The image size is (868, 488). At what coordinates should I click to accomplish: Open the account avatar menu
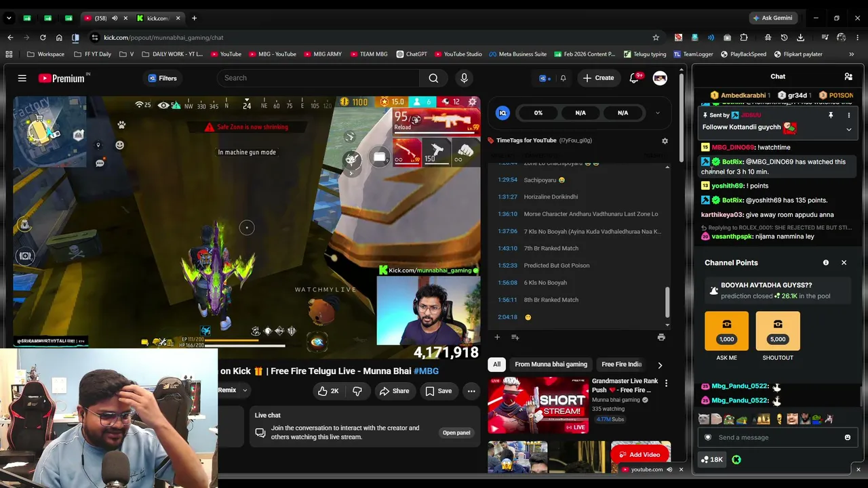(x=660, y=78)
